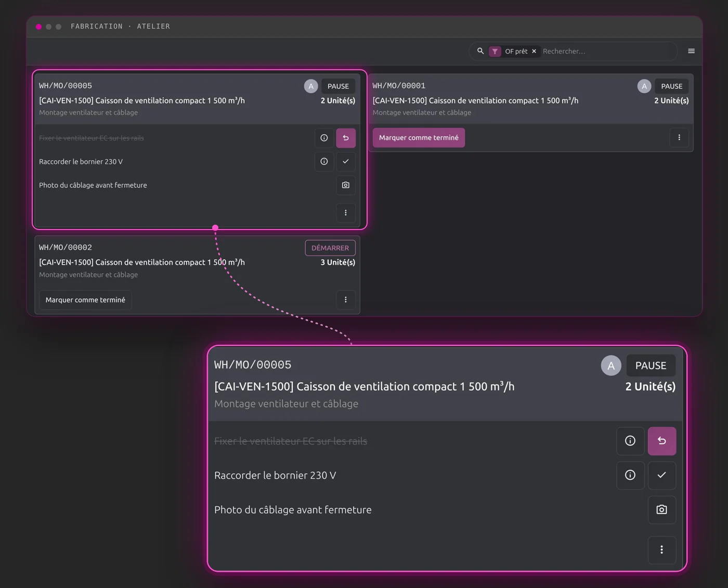Mark Raccorder le bornier 230 V done, top window
Image resolution: width=728 pixels, height=588 pixels.
tap(346, 161)
